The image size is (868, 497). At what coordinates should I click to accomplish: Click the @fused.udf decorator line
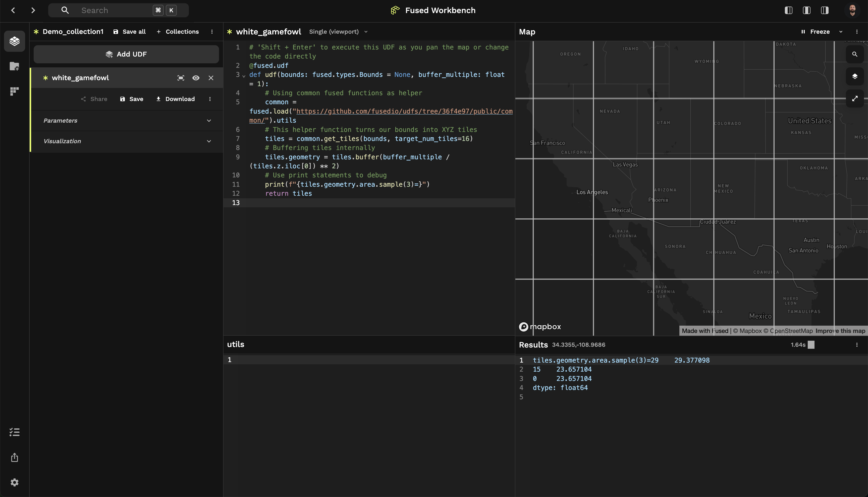point(268,66)
